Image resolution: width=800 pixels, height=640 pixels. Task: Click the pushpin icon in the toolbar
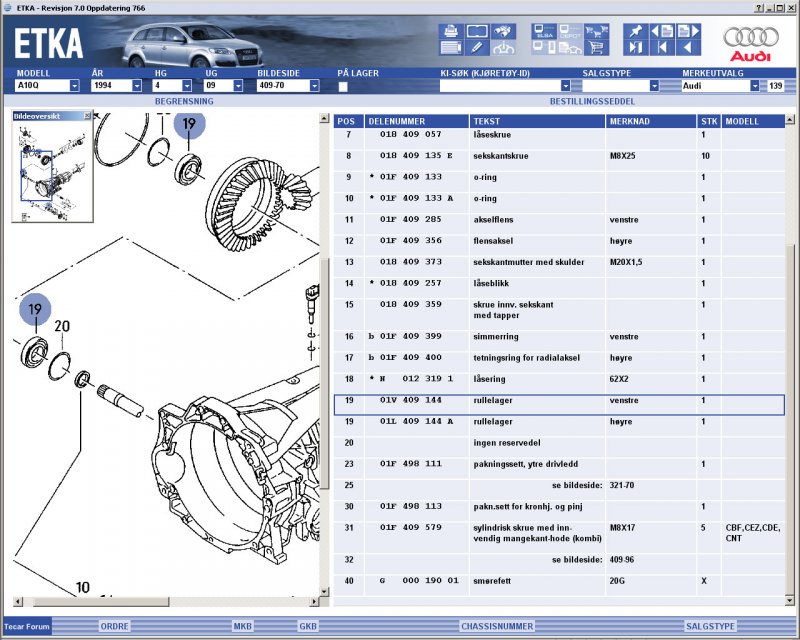point(637,30)
